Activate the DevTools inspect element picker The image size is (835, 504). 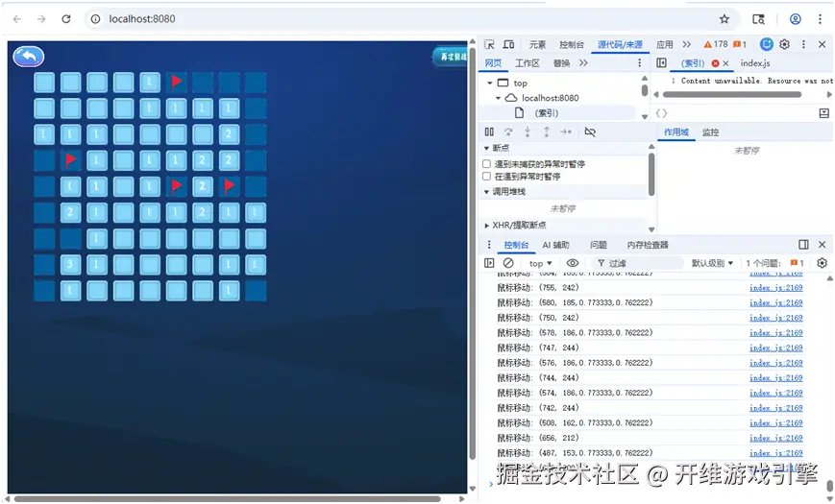pos(489,44)
